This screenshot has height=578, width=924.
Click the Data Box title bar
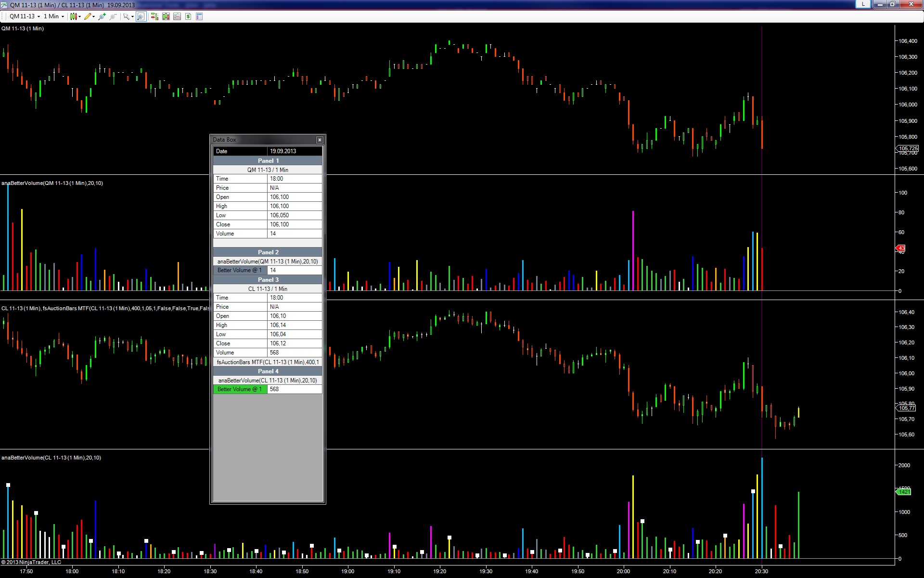[x=263, y=140]
